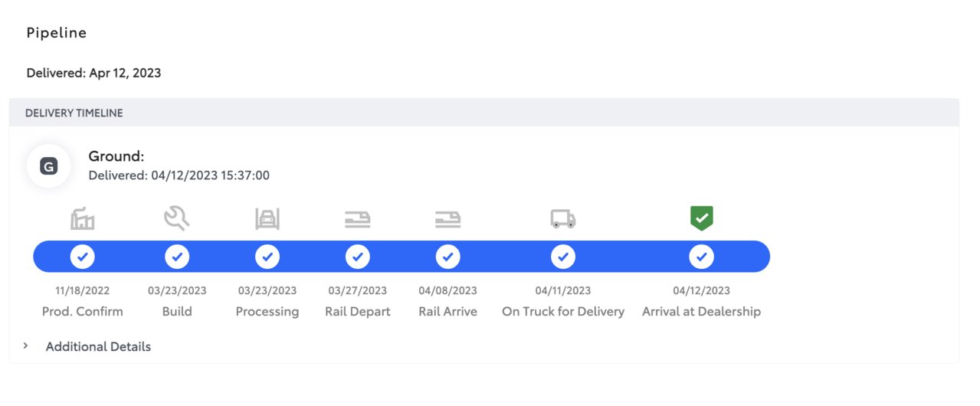
Task: Click the car processing icon
Action: pos(267,220)
